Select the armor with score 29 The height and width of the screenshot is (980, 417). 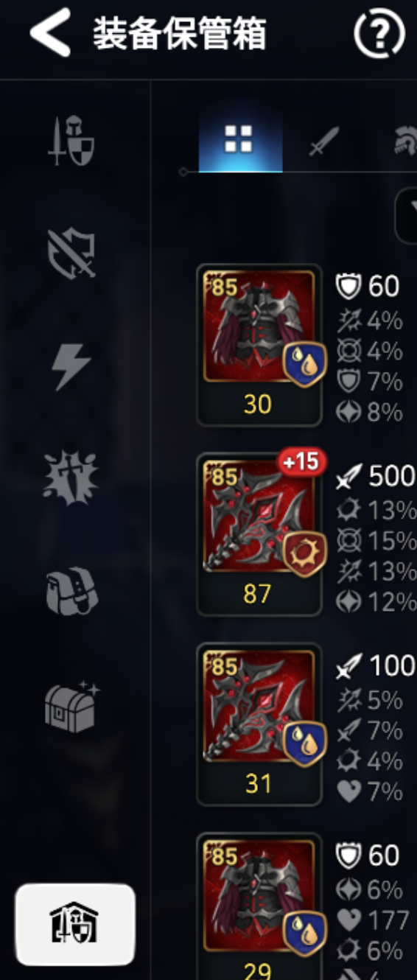259,907
